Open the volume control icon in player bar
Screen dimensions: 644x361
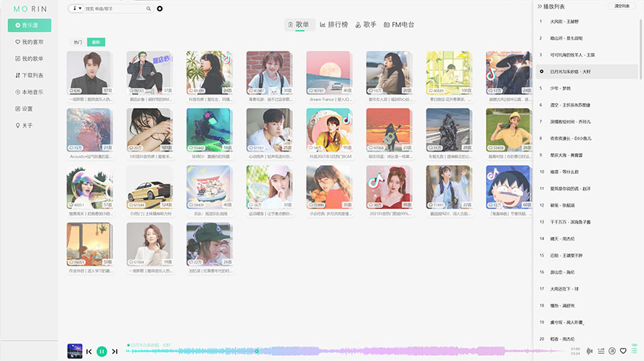[x=590, y=351]
